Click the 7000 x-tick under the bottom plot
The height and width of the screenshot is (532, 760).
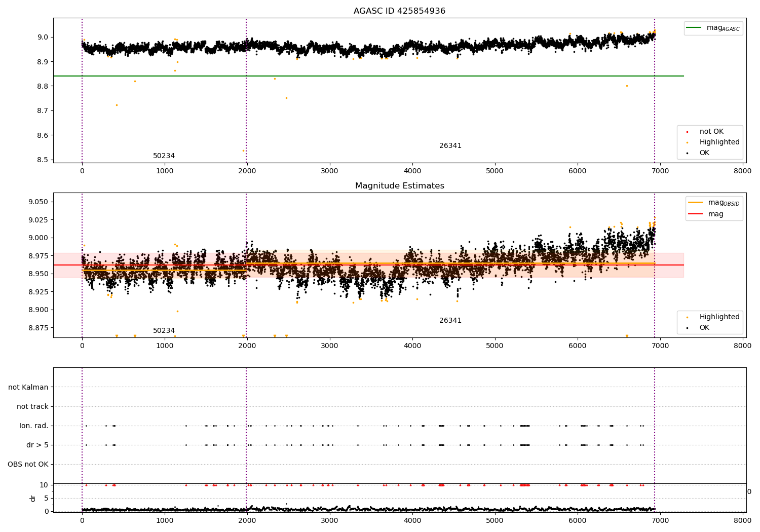pyautogui.click(x=660, y=520)
